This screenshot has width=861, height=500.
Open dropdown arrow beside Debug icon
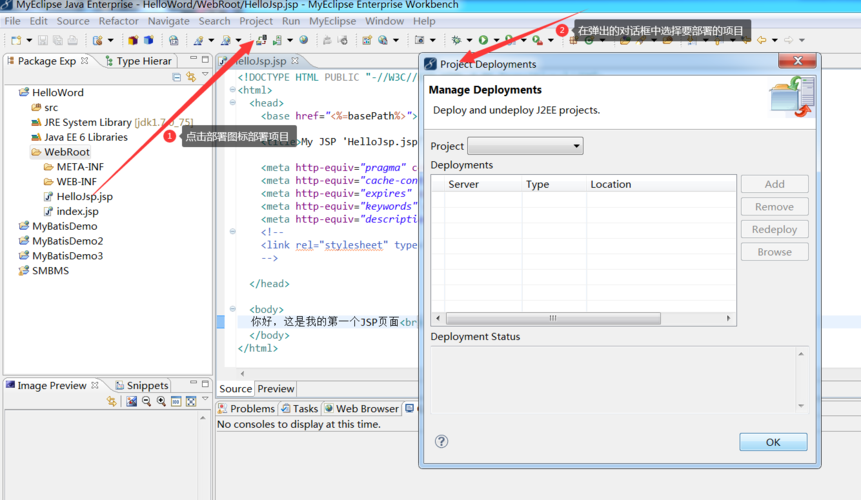tap(469, 40)
